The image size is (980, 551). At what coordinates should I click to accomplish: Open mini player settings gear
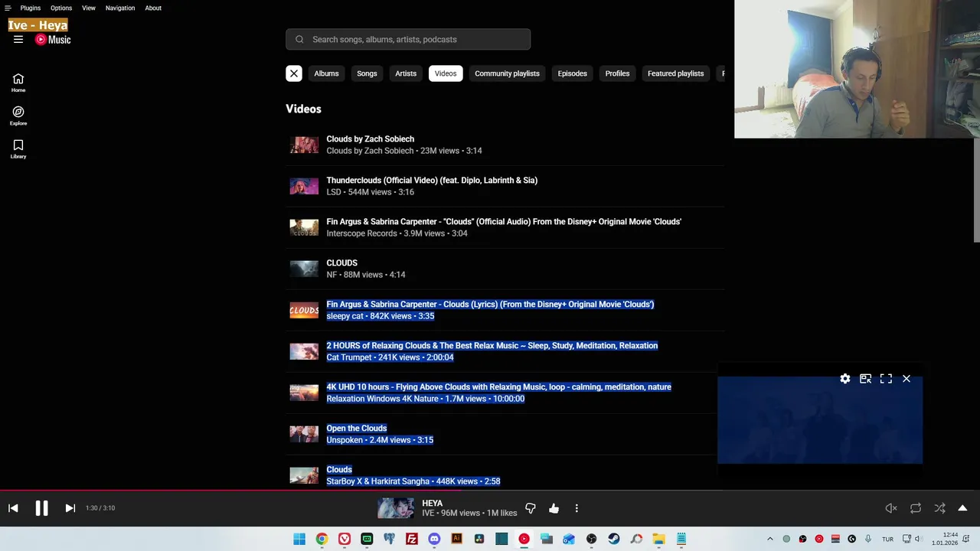(845, 379)
